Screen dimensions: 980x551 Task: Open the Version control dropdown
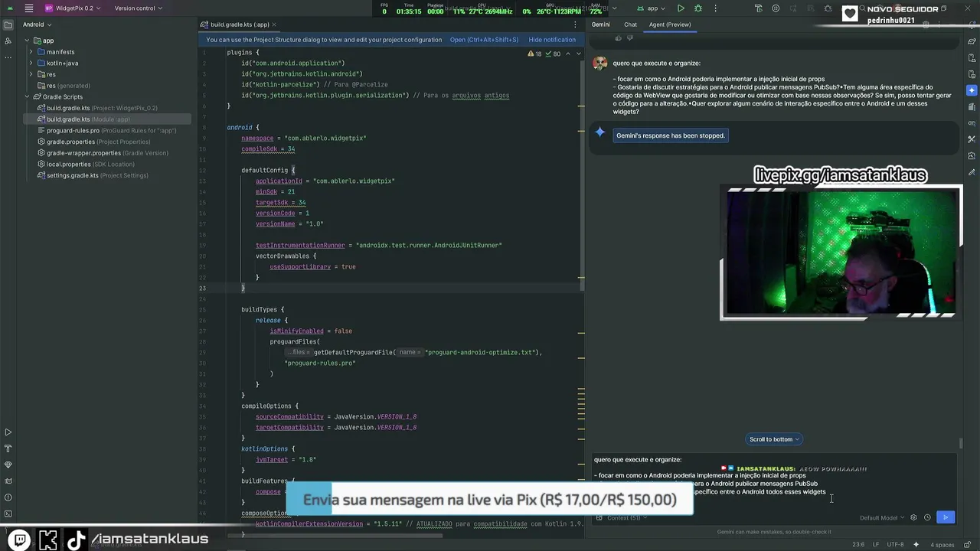138,8
